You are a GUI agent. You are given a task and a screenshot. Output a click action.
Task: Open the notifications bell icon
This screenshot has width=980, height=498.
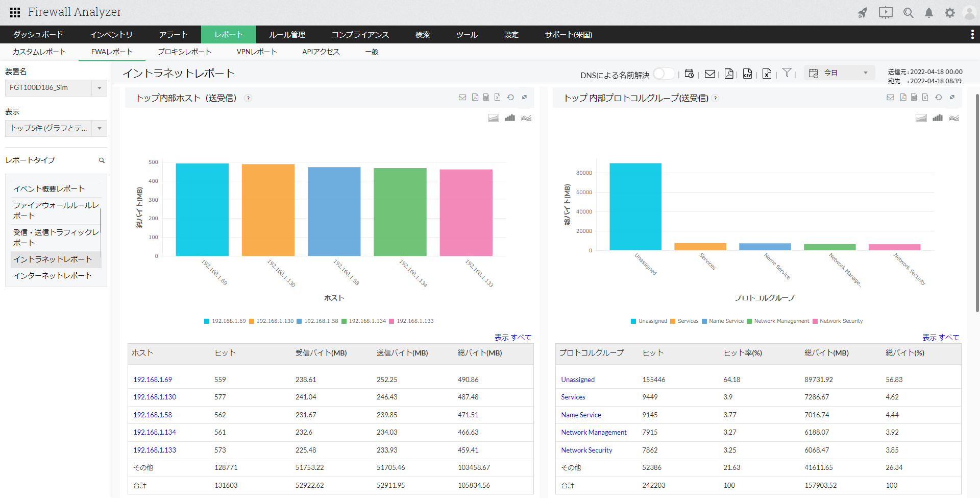[x=929, y=13]
